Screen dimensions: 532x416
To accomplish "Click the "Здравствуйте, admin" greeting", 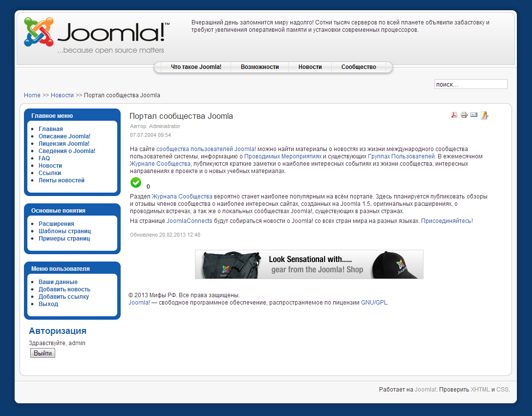I will (57, 343).
